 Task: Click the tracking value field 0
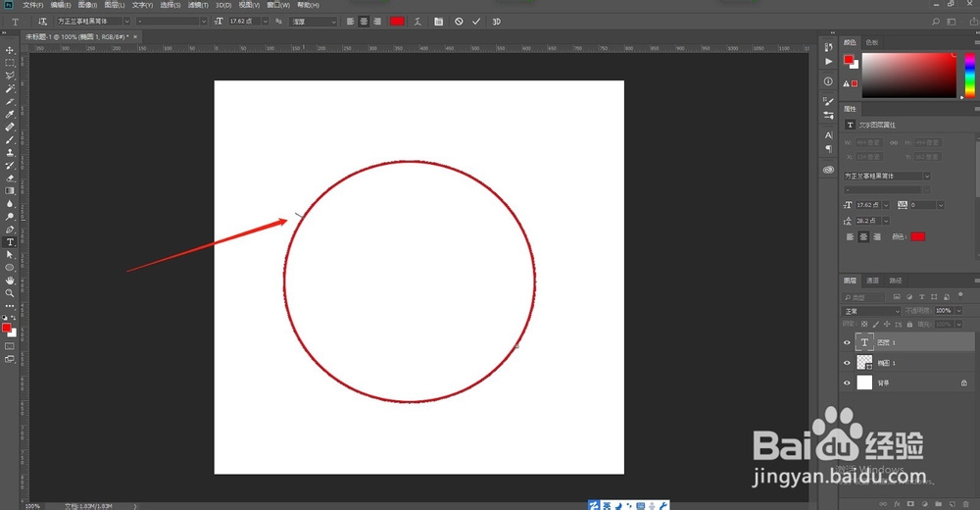pos(922,205)
